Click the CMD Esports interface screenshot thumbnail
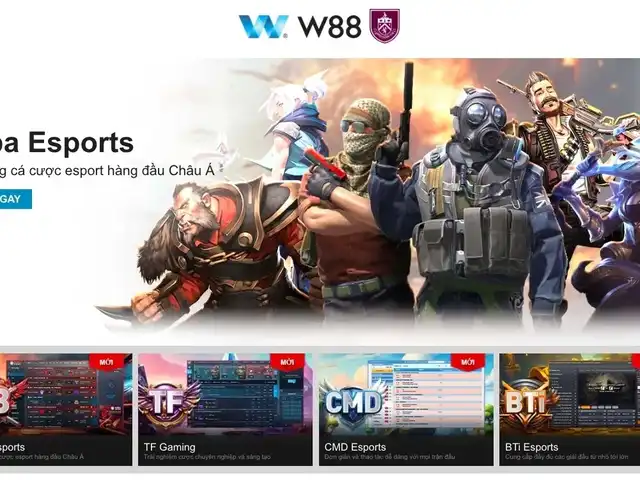 tap(424, 394)
